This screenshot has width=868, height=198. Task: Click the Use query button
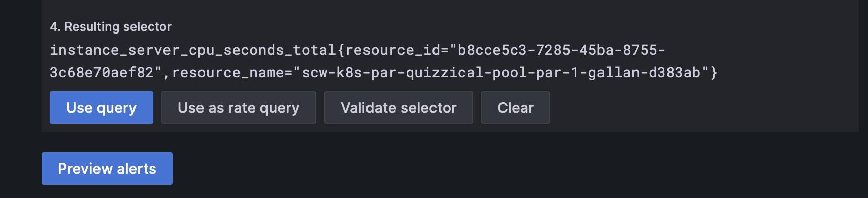[x=102, y=108]
